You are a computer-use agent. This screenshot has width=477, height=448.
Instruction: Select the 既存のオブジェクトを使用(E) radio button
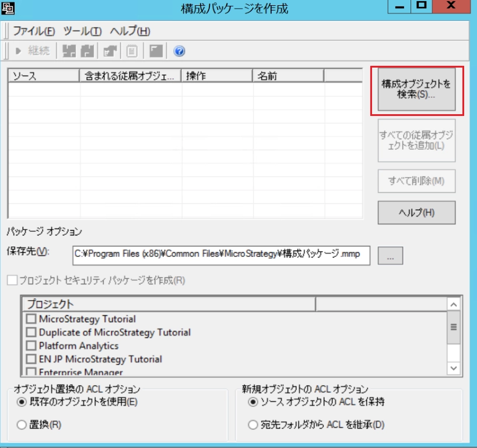click(22, 402)
